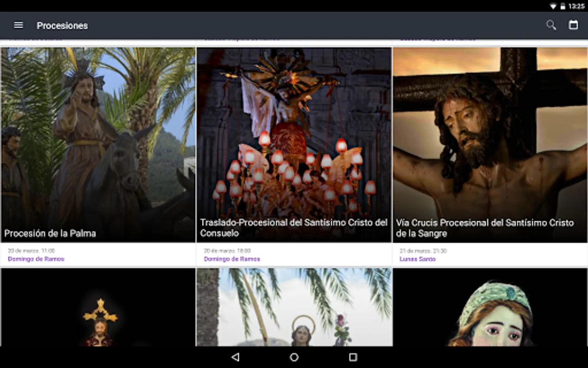Tap the Android home button
The width and height of the screenshot is (588, 368).
(294, 357)
